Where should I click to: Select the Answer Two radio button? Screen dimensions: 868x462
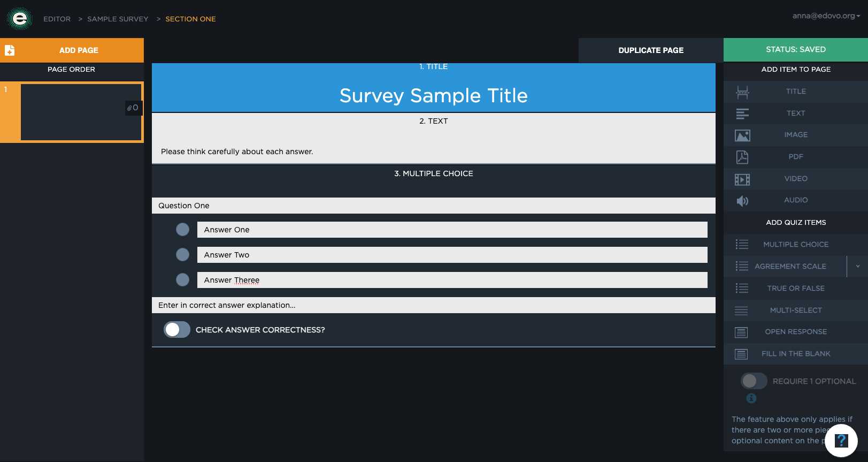[x=183, y=255]
